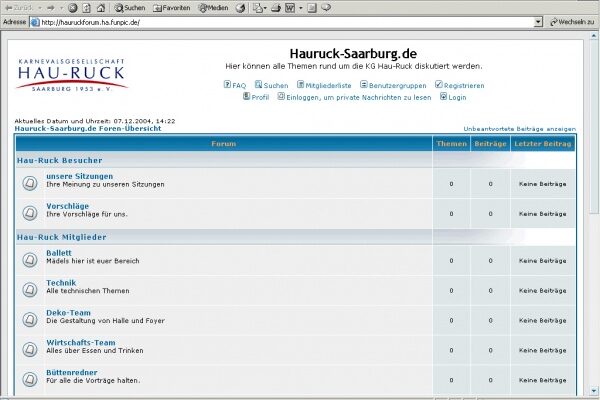Click the print icon
This screenshot has height=400, width=600.
coord(276,8)
